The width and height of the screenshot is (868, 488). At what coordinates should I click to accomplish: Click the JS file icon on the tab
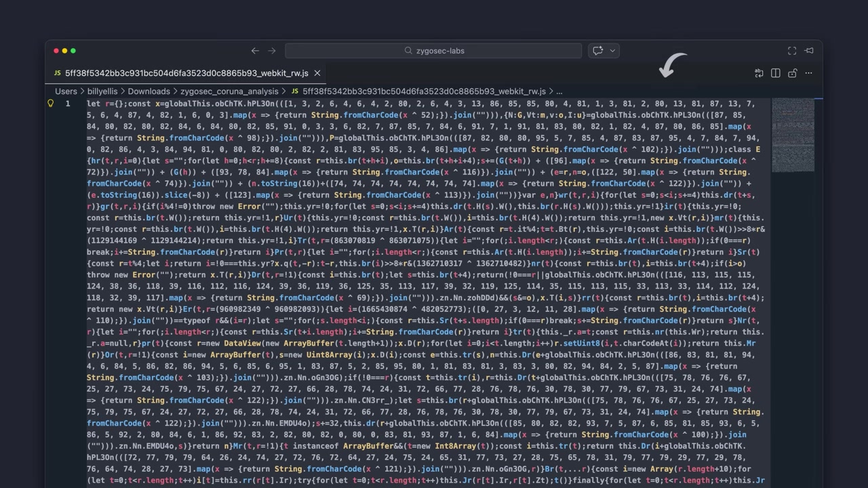(x=58, y=73)
